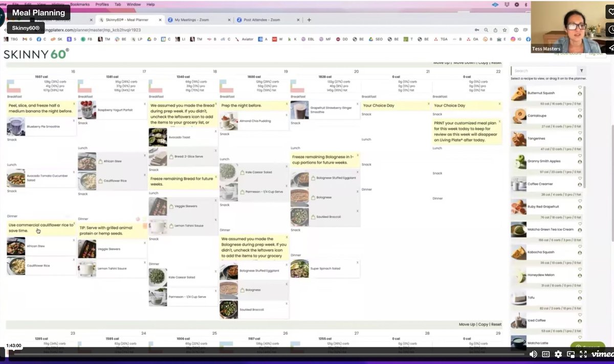Open the Window menu
Viewport: 614px width, 364px height.
click(x=134, y=4)
